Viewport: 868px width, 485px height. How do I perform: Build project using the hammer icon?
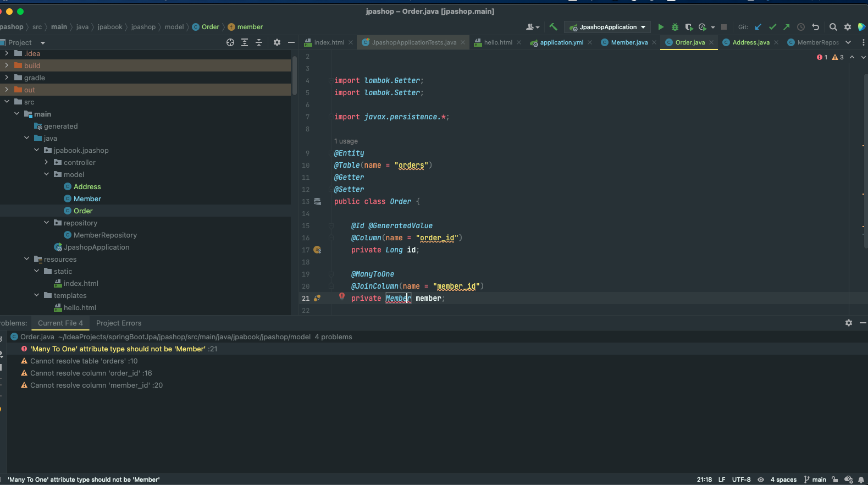tap(553, 27)
